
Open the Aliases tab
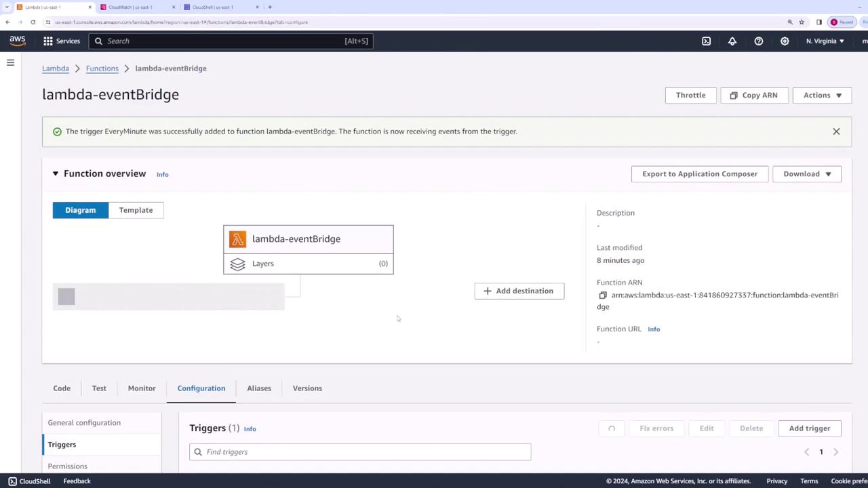point(259,388)
